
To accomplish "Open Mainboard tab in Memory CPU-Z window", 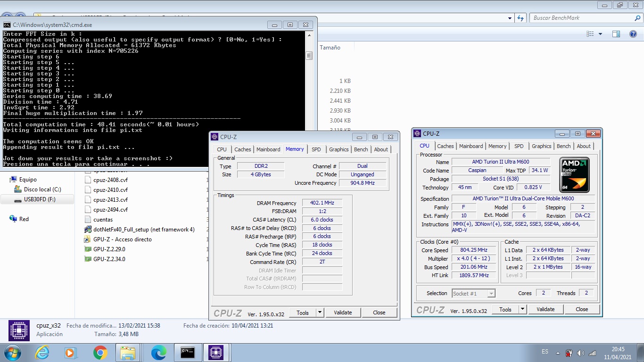I will pyautogui.click(x=268, y=149).
